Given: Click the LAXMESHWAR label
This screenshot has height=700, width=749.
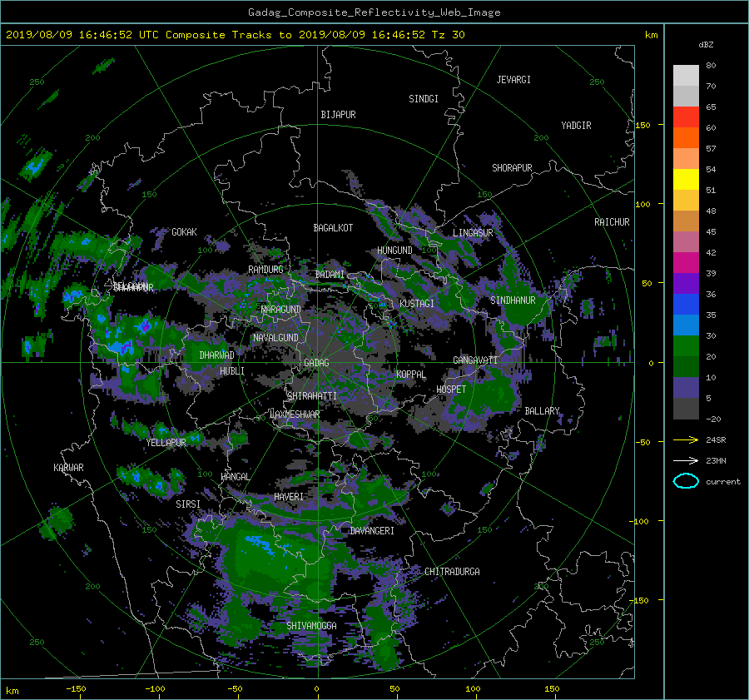Looking at the screenshot, I should 295,415.
